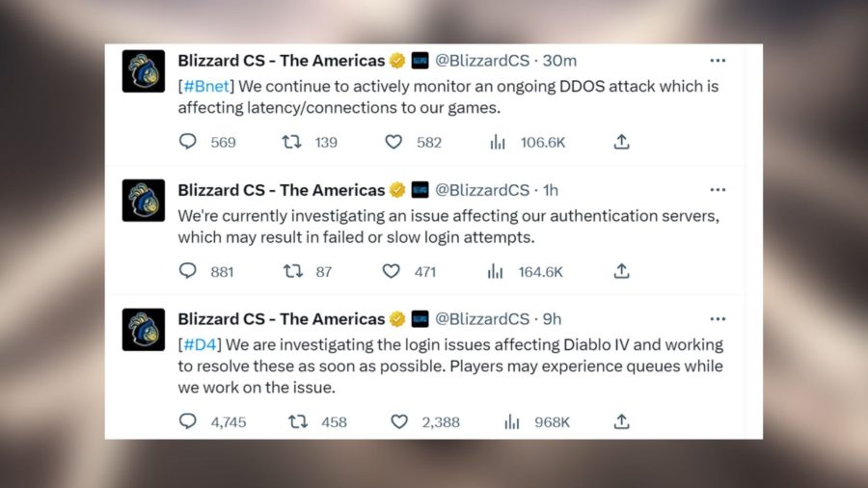Open more options on the 1h tweet
The width and height of the screenshot is (868, 488).
click(718, 189)
